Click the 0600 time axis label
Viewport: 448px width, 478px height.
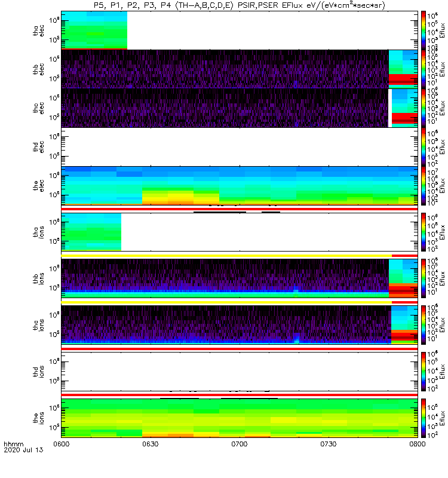point(62,444)
